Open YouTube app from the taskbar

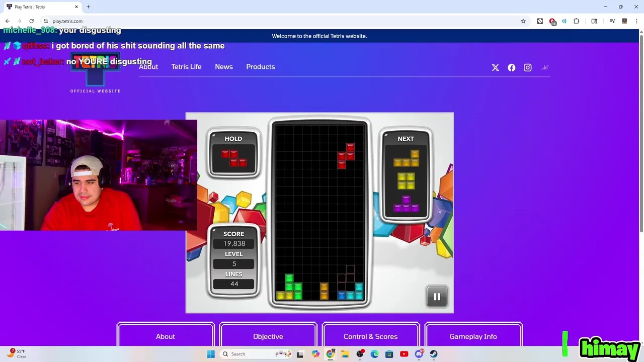[x=404, y=354]
